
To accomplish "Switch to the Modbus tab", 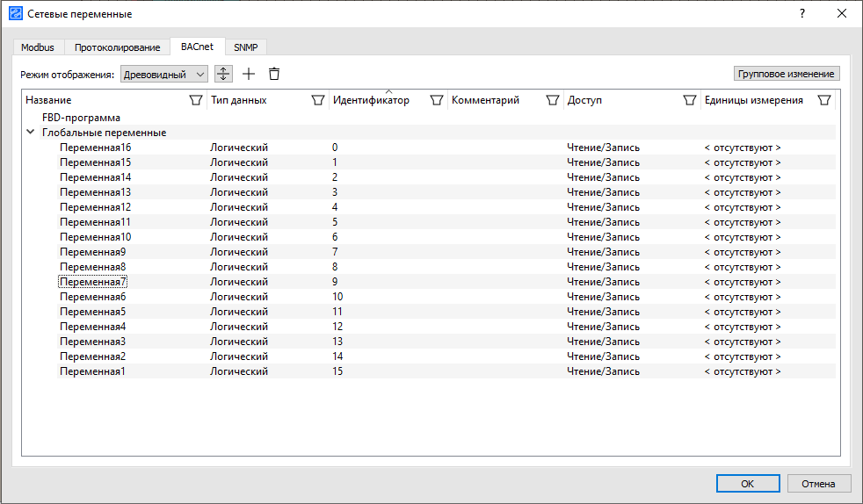I will 38,47.
